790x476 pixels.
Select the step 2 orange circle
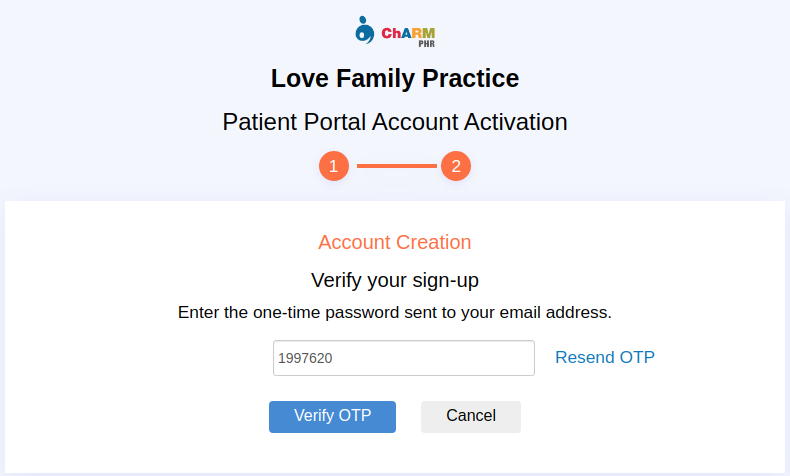(x=456, y=166)
